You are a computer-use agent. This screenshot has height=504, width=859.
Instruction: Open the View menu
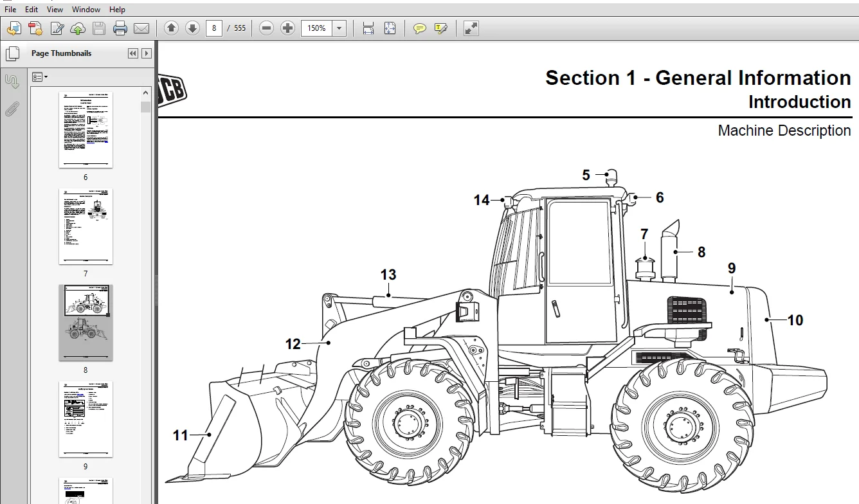point(55,9)
